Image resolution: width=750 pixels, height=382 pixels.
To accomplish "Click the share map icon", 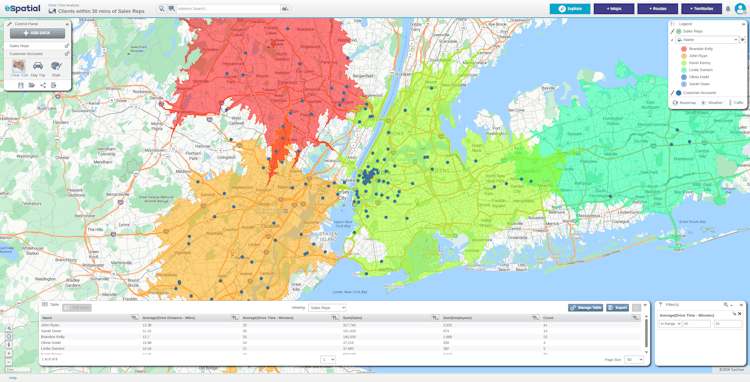I will [x=43, y=85].
